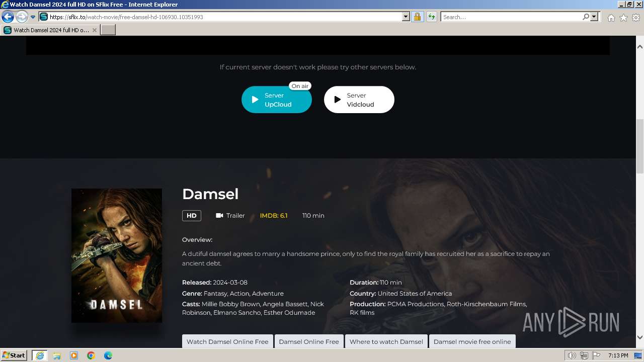
Task: Click the HD quality badge
Action: (192, 216)
